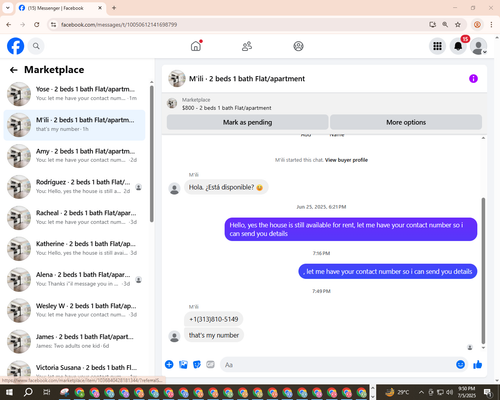Open Facebook search magnifier

coord(36,46)
